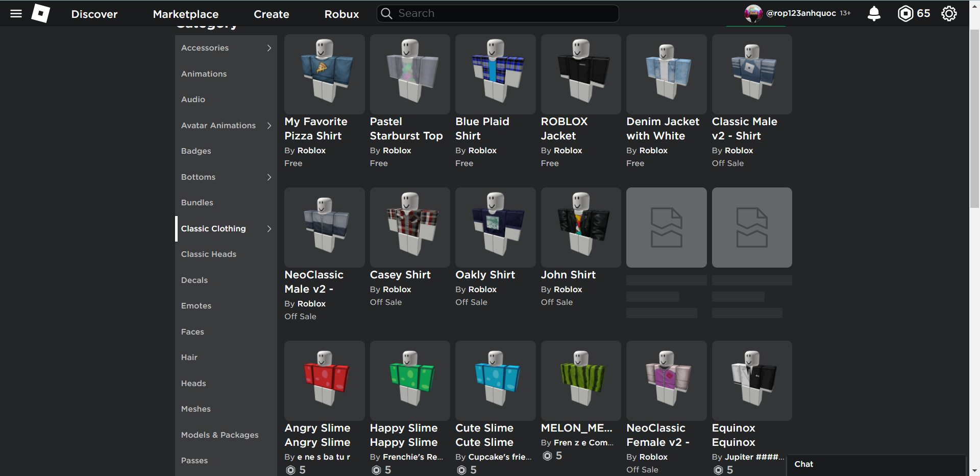Open Angry Slime shirt thumbnail
The width and height of the screenshot is (980, 476).
click(x=325, y=381)
